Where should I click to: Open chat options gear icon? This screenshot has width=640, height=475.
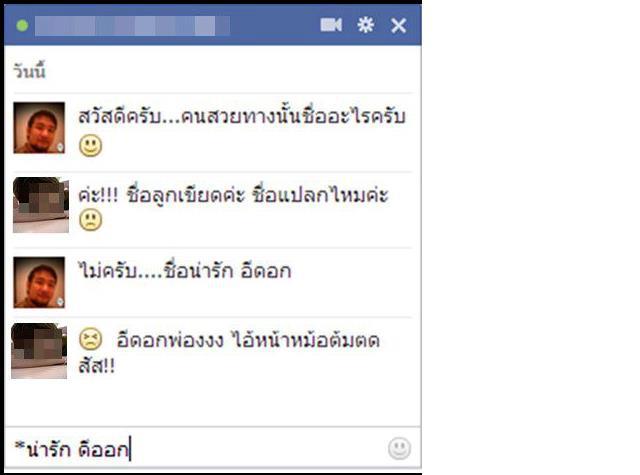pyautogui.click(x=365, y=25)
